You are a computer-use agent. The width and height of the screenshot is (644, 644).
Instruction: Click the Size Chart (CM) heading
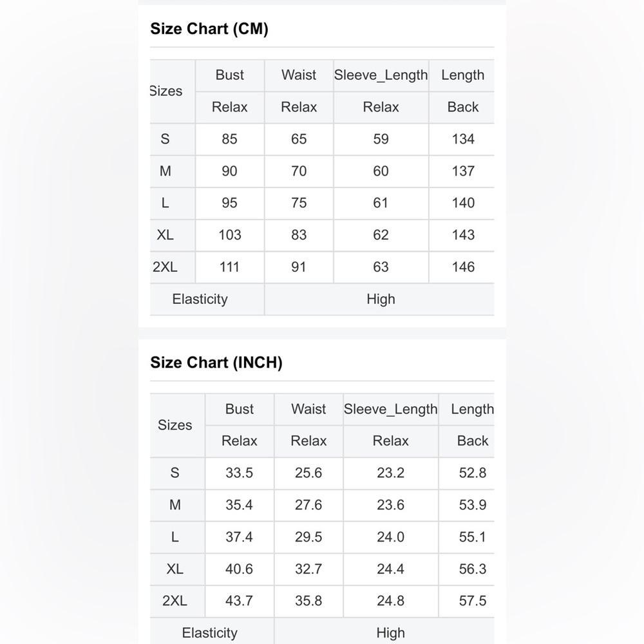click(209, 29)
